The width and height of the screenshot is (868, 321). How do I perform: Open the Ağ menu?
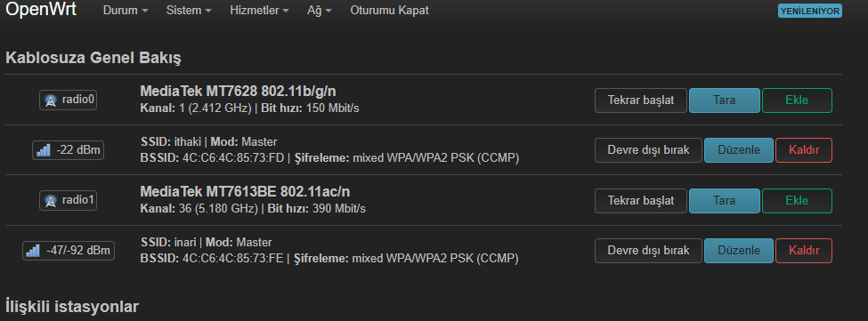[x=320, y=11]
